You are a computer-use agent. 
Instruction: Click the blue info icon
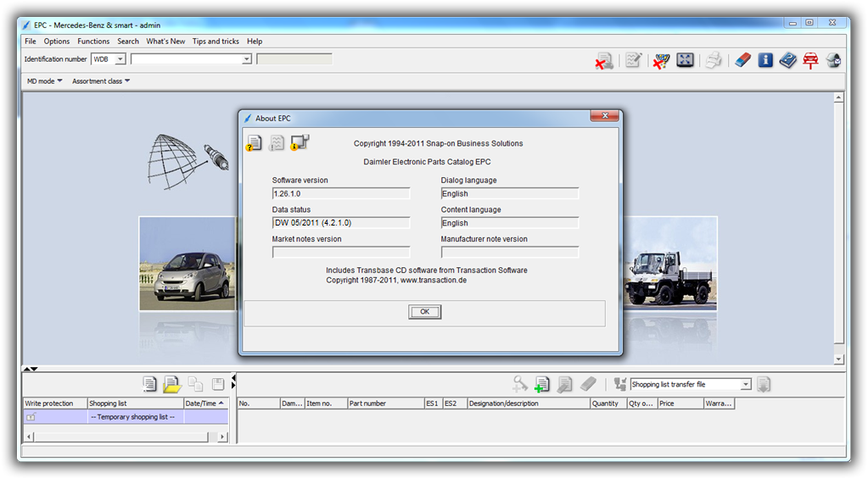click(x=765, y=59)
